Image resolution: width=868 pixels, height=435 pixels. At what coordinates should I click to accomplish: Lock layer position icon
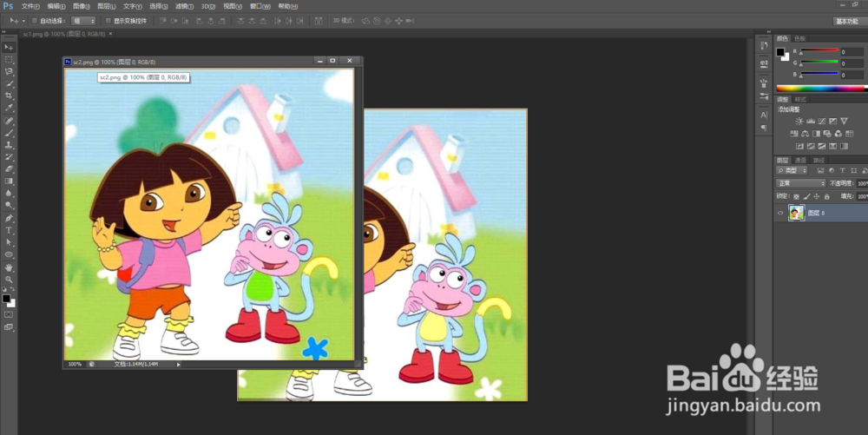point(817,196)
